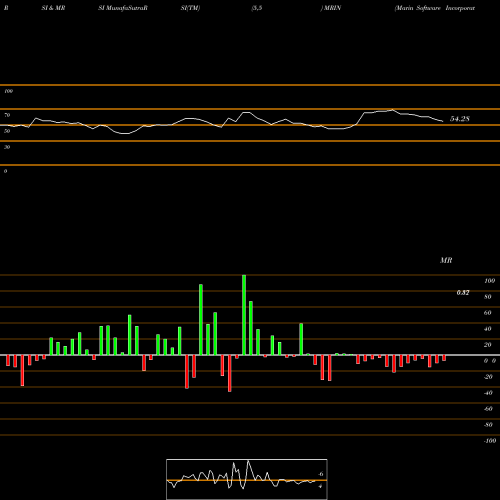This screenshot has height=500, width=500.
Task: Click the longest red bar below zero line
Action: pos(229,373)
